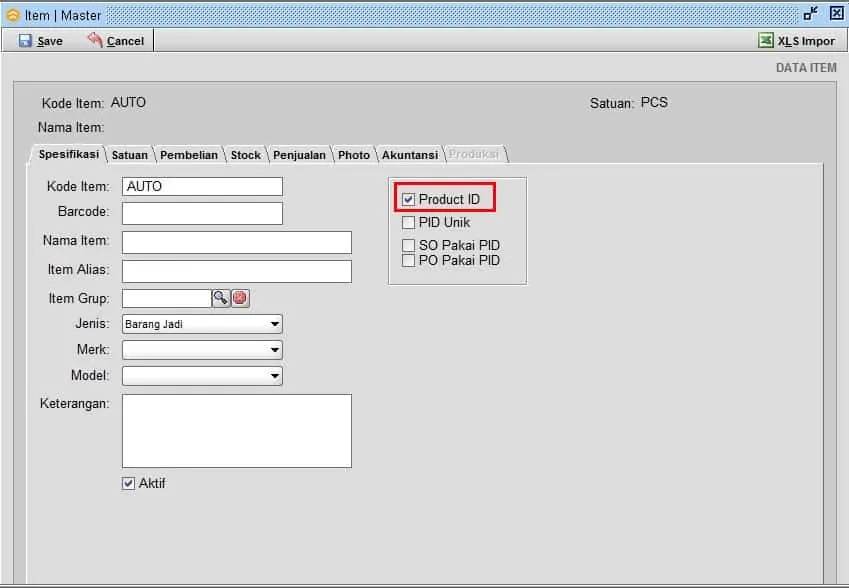This screenshot has width=849, height=588.
Task: Enable the PID Unik checkbox
Action: tap(408, 223)
